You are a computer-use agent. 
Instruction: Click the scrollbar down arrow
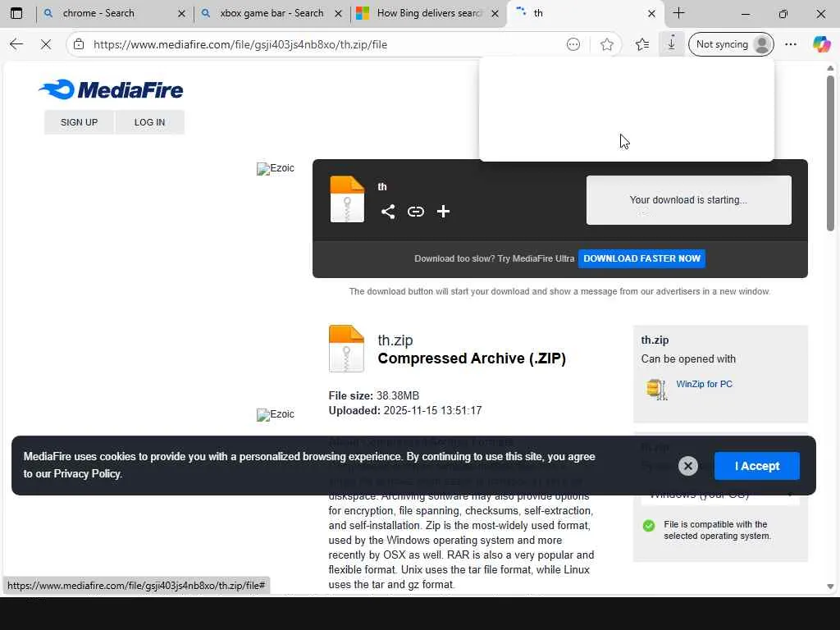point(830,587)
